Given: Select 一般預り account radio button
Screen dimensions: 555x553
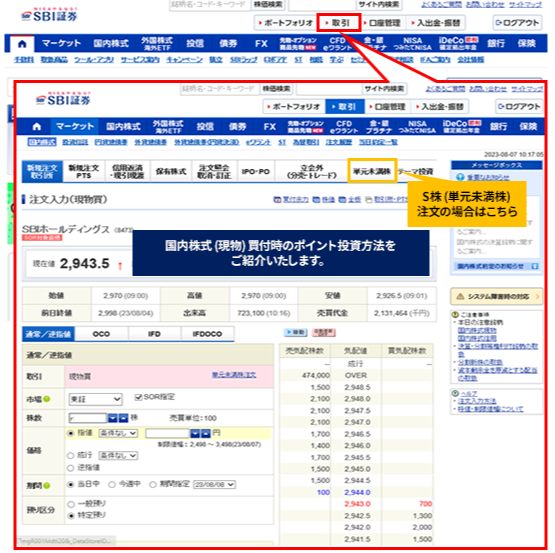Looking at the screenshot, I should pyautogui.click(x=71, y=504).
